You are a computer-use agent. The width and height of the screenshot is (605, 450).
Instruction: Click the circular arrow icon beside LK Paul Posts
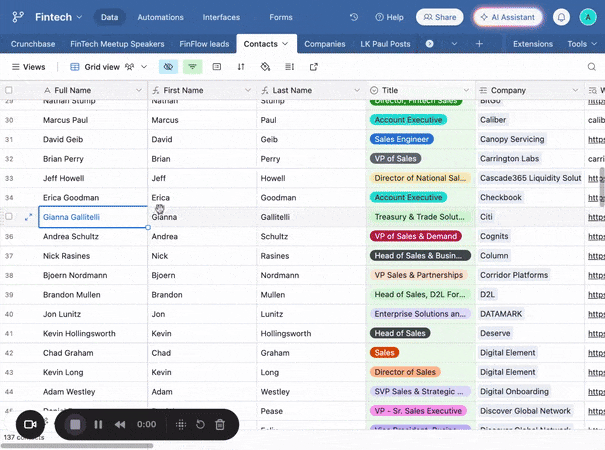pyautogui.click(x=429, y=44)
